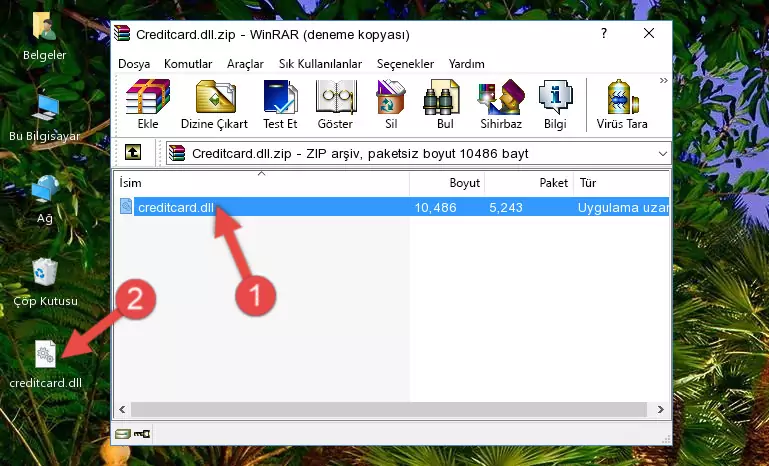
Task: Click the creditcard.dll file icon in list
Action: pos(126,207)
